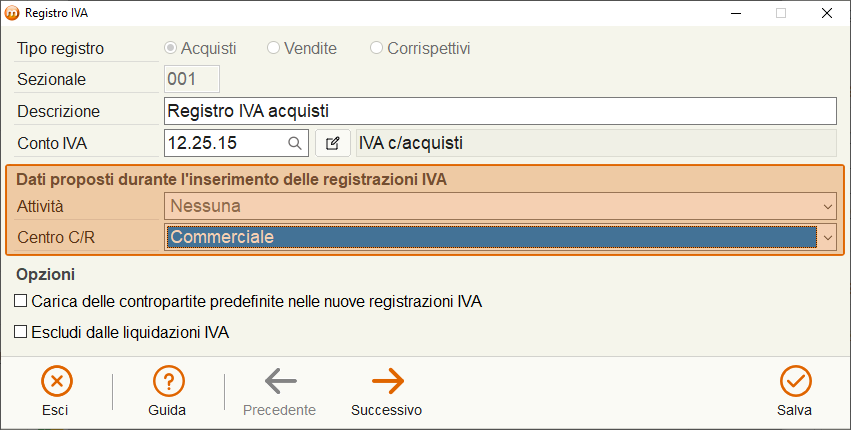Image resolution: width=851 pixels, height=430 pixels.
Task: Select the Corrispettivi radio button
Action: (x=376, y=48)
